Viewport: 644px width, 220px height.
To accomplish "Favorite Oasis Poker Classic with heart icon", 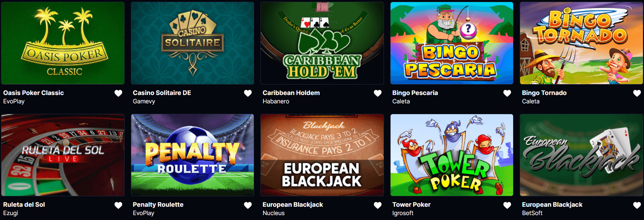I will [118, 93].
